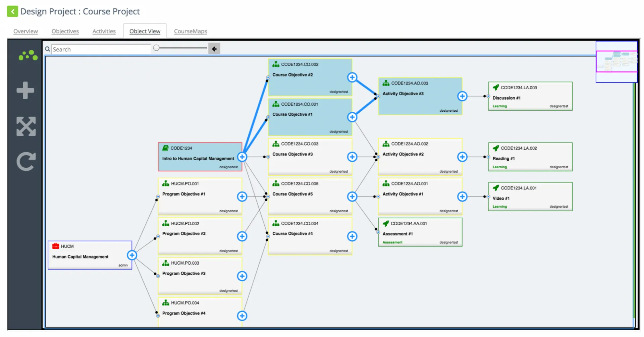The width and height of the screenshot is (644, 337).
Task: Click the left arrow button beside slider
Action: pyautogui.click(x=214, y=49)
